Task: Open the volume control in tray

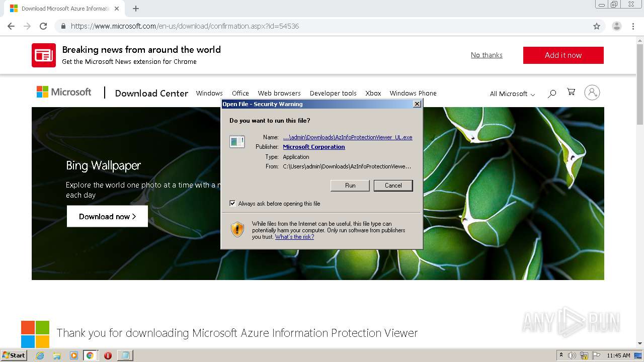Action: pyautogui.click(x=572, y=355)
